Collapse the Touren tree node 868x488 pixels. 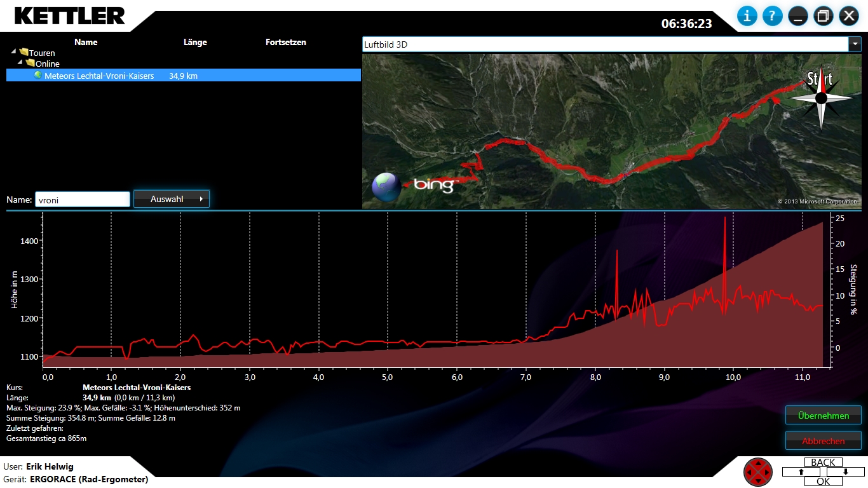(x=14, y=51)
